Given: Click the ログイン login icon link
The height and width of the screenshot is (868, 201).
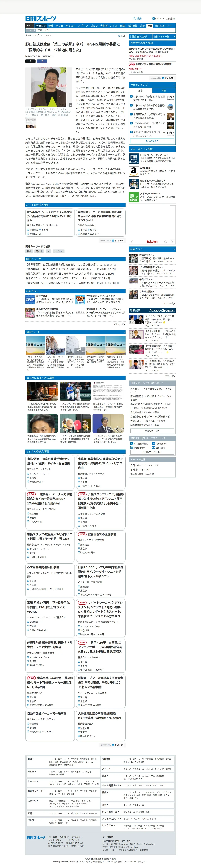Looking at the screenshot, I should pyautogui.click(x=158, y=19).
